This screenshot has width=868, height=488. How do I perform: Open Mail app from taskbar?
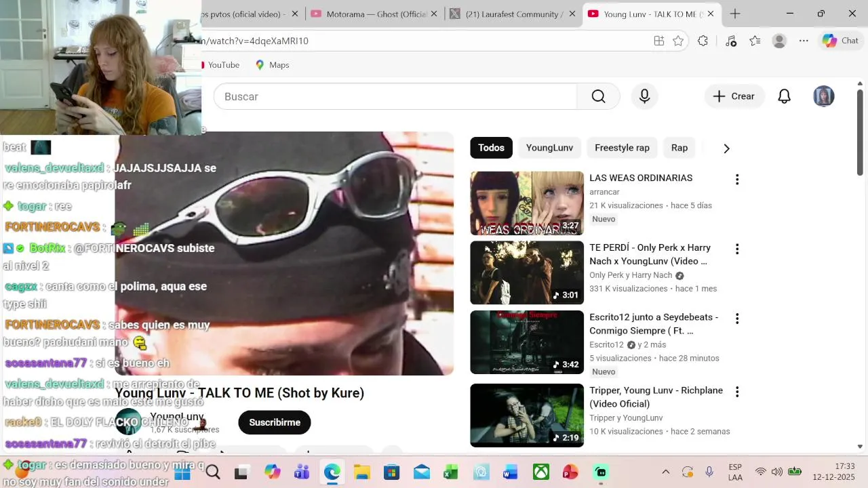(x=421, y=472)
